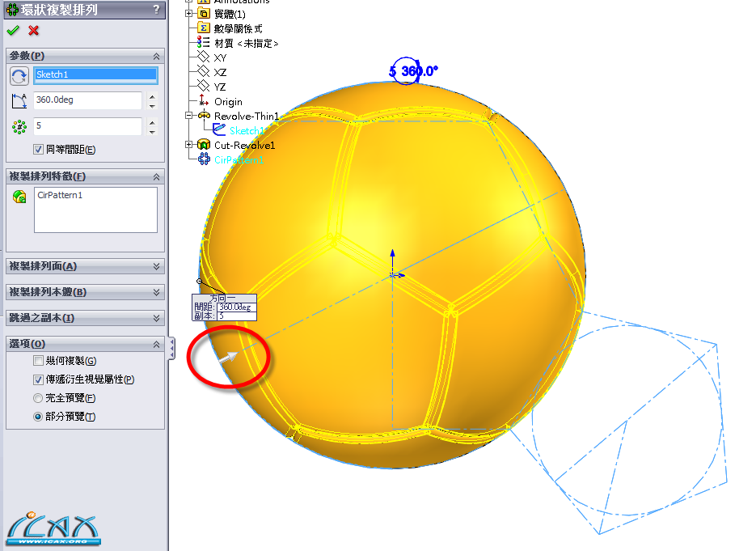Select 完全預覽 full preview radio button

(x=38, y=398)
